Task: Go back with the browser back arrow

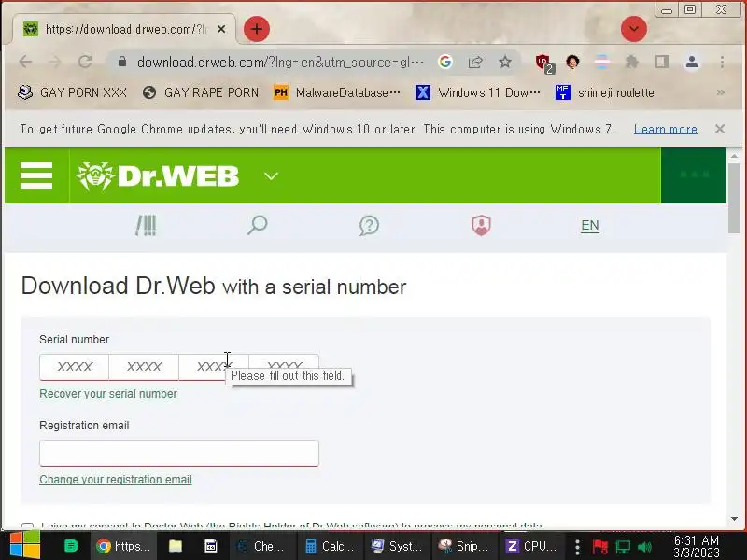Action: [25, 62]
